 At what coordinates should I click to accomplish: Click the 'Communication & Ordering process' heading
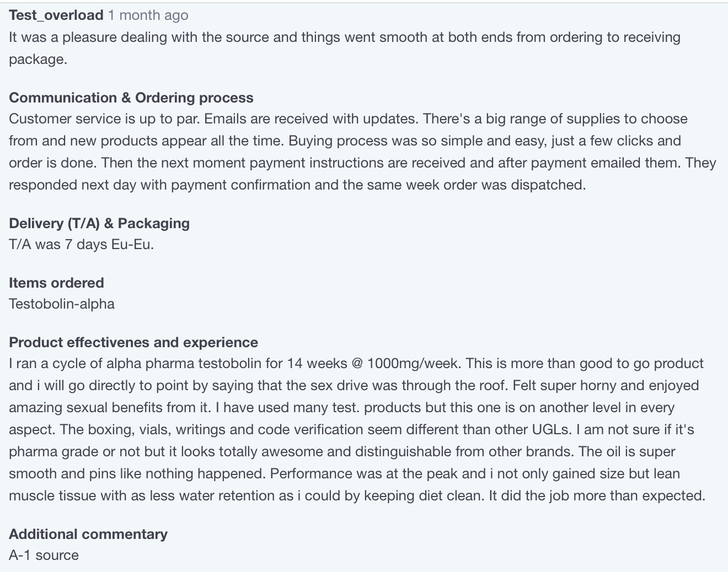coord(131,98)
